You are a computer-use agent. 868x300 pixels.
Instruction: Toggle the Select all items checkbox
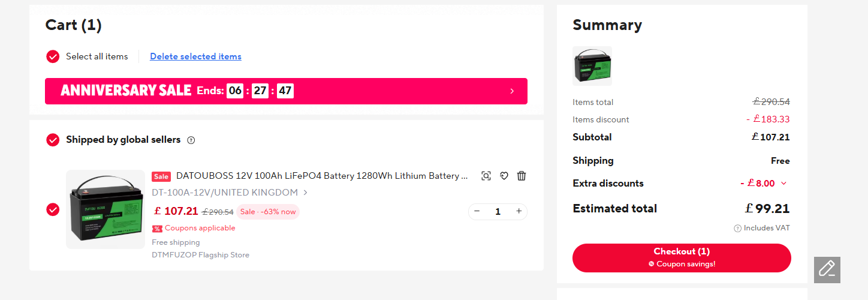coord(53,56)
